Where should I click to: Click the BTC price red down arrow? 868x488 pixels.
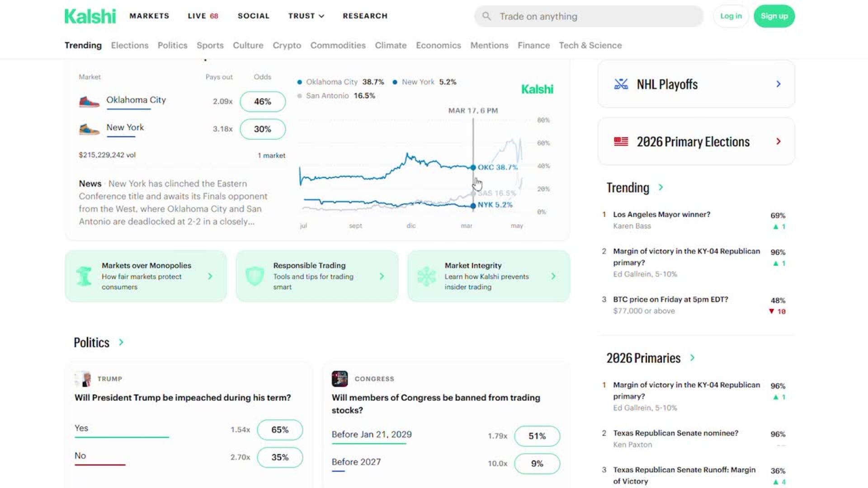click(x=772, y=311)
